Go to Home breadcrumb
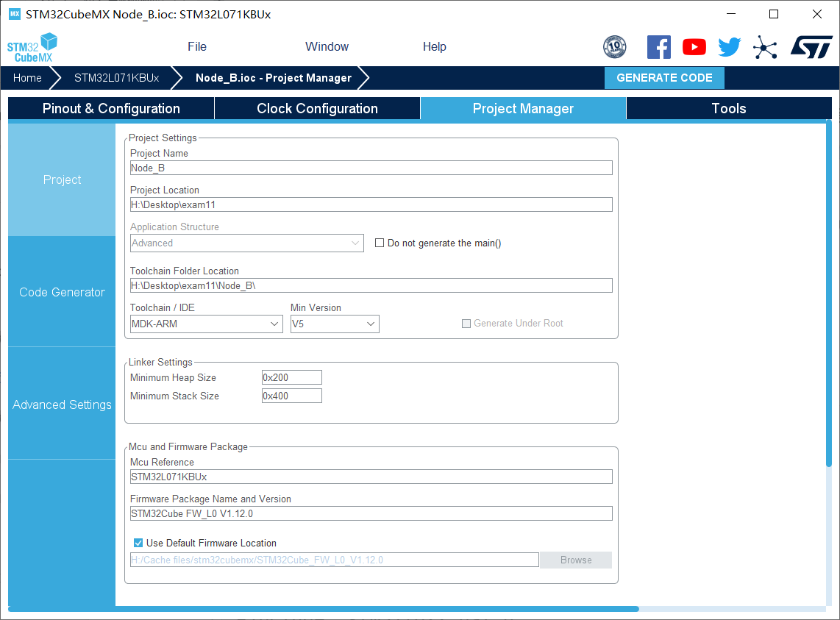The height and width of the screenshot is (620, 840). coord(27,78)
